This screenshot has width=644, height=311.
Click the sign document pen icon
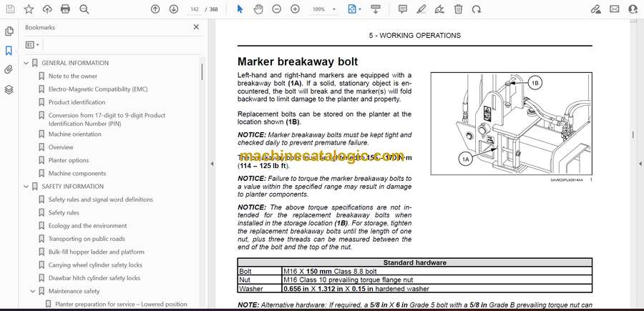click(x=439, y=9)
